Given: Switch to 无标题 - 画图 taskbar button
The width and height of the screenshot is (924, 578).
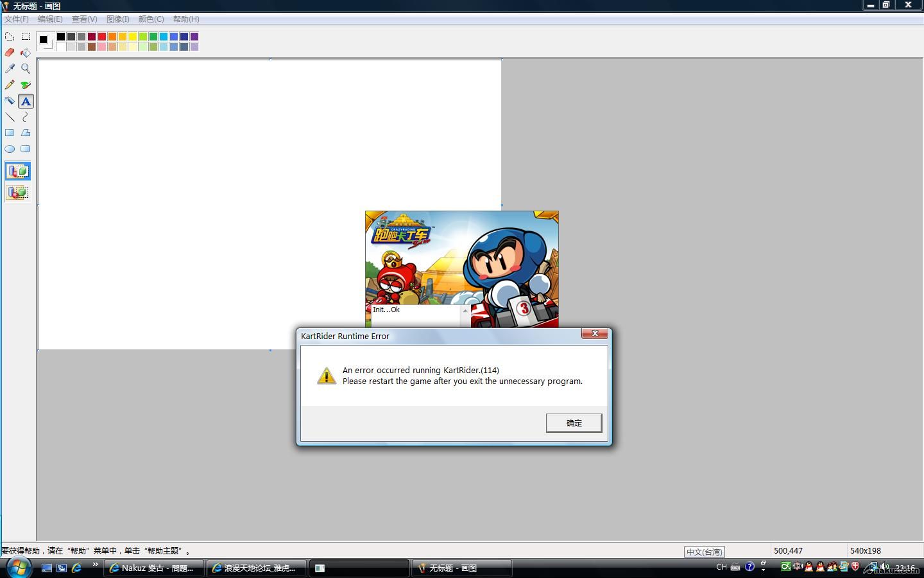Looking at the screenshot, I should [x=462, y=568].
